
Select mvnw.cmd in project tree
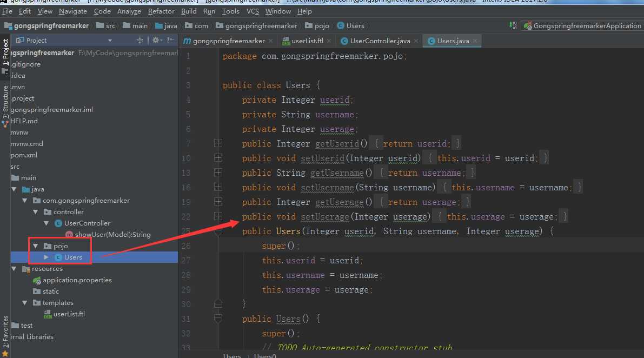point(26,144)
